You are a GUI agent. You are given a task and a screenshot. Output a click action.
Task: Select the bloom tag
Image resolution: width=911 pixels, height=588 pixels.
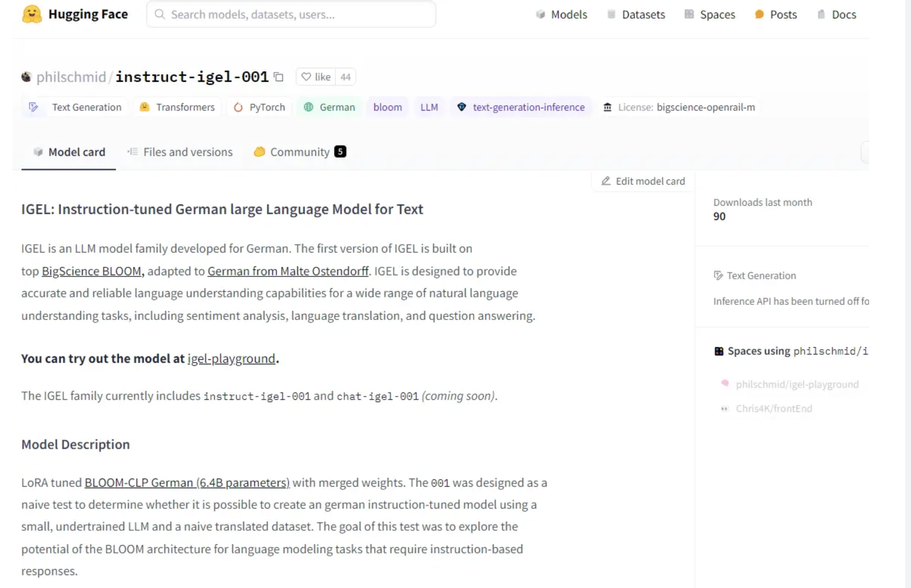tap(388, 107)
